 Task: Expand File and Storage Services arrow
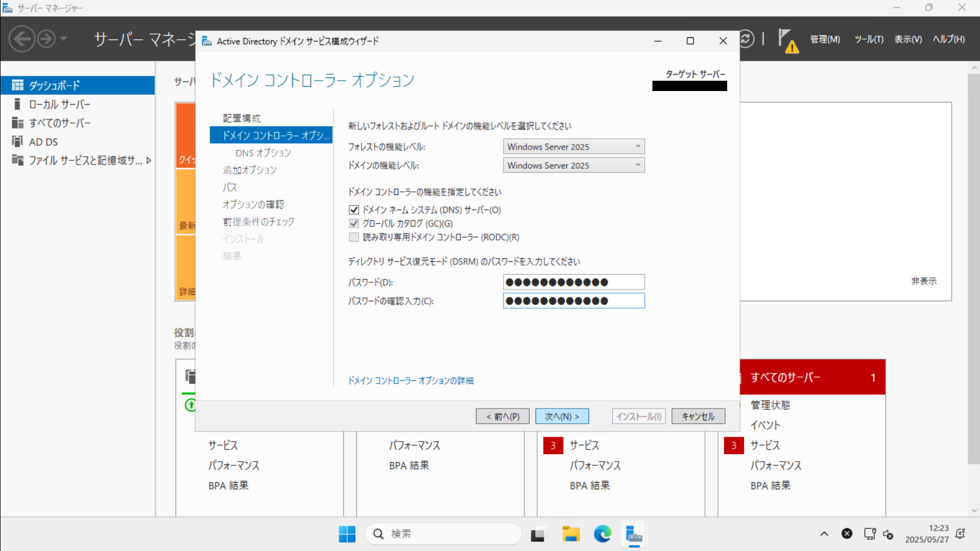[149, 160]
